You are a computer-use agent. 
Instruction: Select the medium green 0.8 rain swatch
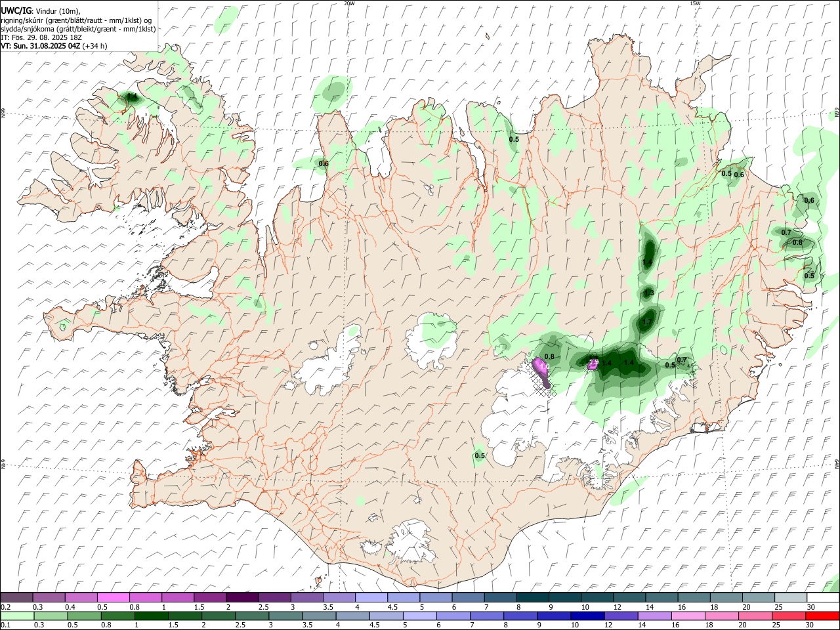pyautogui.click(x=118, y=616)
